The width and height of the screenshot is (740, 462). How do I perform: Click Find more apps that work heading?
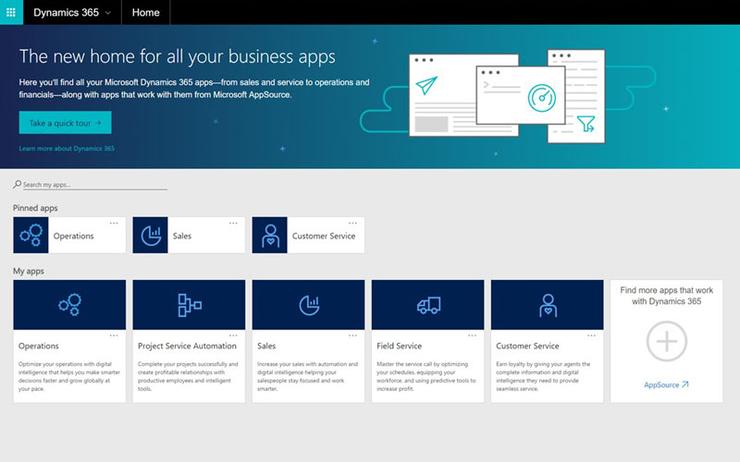666,296
